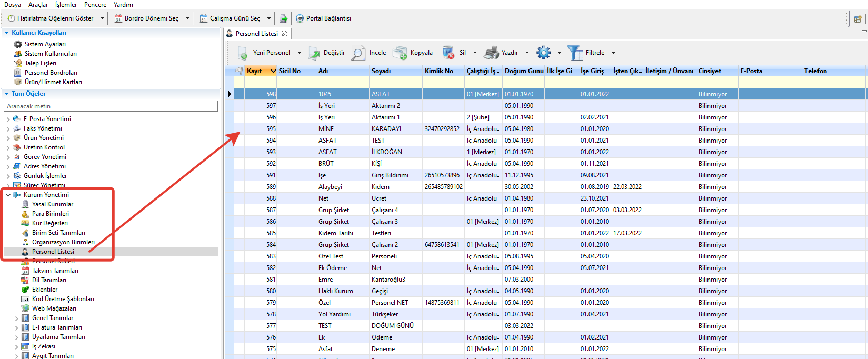Viewport: 868px width, 359px height.
Task: Click the Kopyala copy icon
Action: tap(400, 53)
